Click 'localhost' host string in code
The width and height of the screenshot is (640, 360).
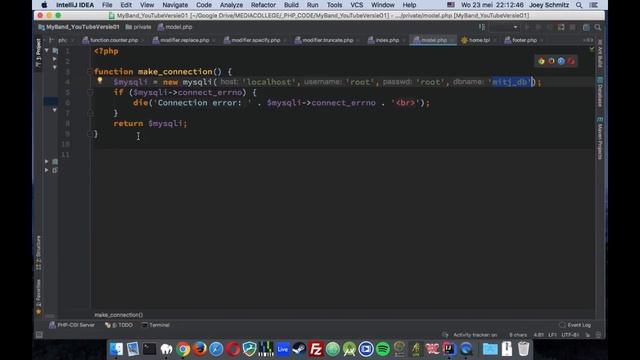pyautogui.click(x=269, y=82)
